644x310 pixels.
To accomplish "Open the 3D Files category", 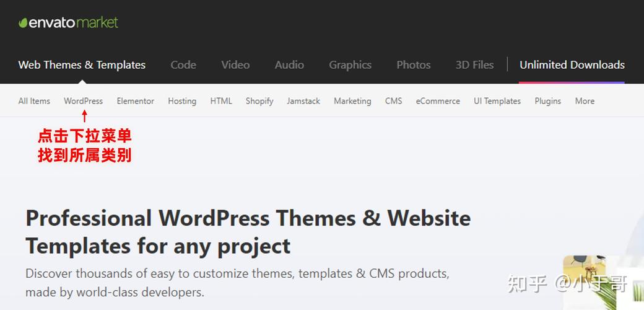I will point(474,65).
